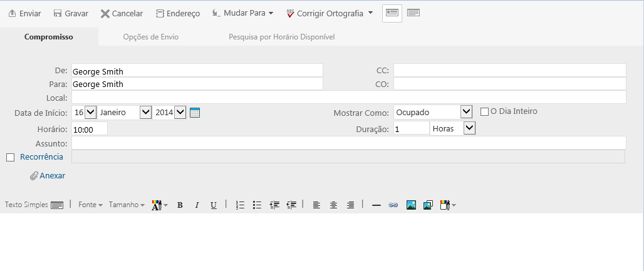Insert a hyperlink in the editor
644x271 pixels.
[393, 205]
